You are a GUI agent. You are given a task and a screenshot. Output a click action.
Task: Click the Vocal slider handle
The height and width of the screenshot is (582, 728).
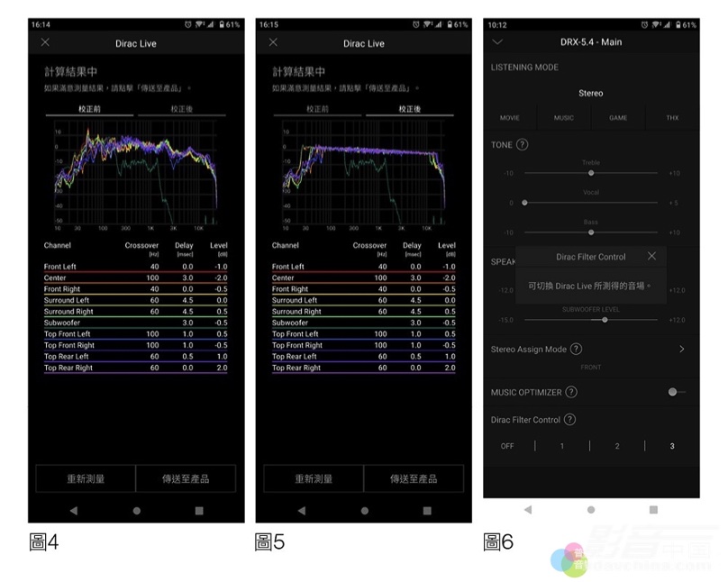click(524, 203)
